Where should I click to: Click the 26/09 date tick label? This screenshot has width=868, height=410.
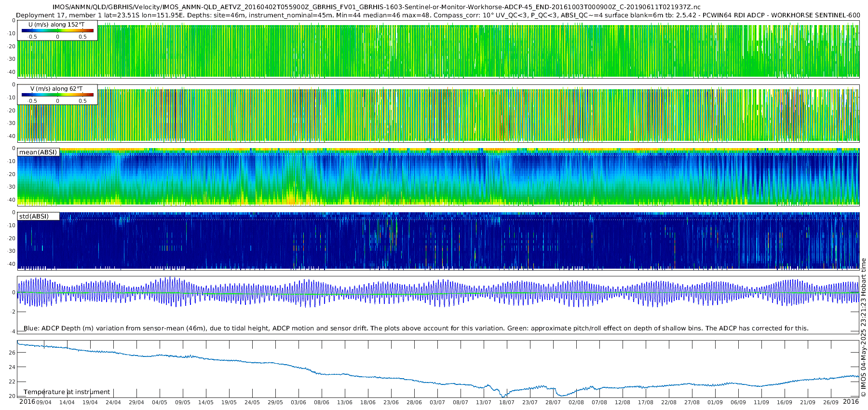tap(831, 403)
